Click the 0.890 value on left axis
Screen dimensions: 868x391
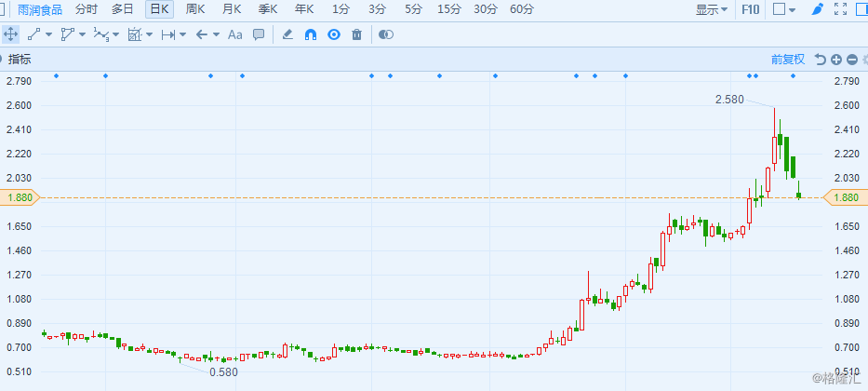point(19,323)
